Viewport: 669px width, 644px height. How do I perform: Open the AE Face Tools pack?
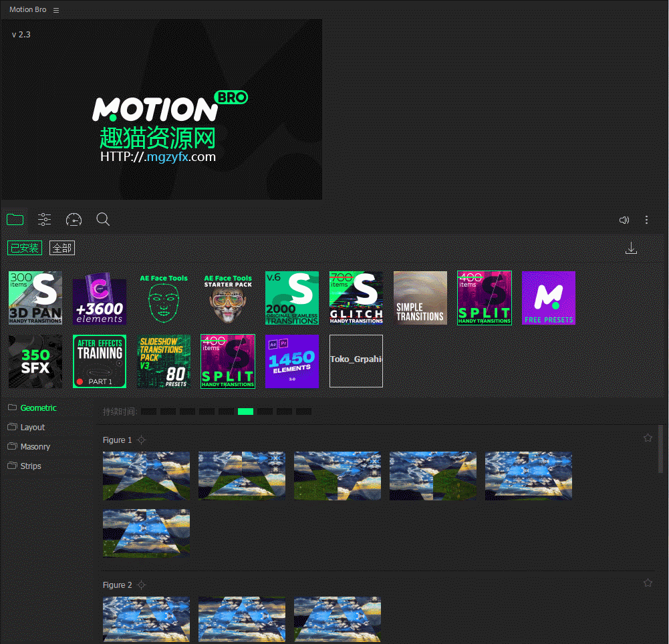164,298
